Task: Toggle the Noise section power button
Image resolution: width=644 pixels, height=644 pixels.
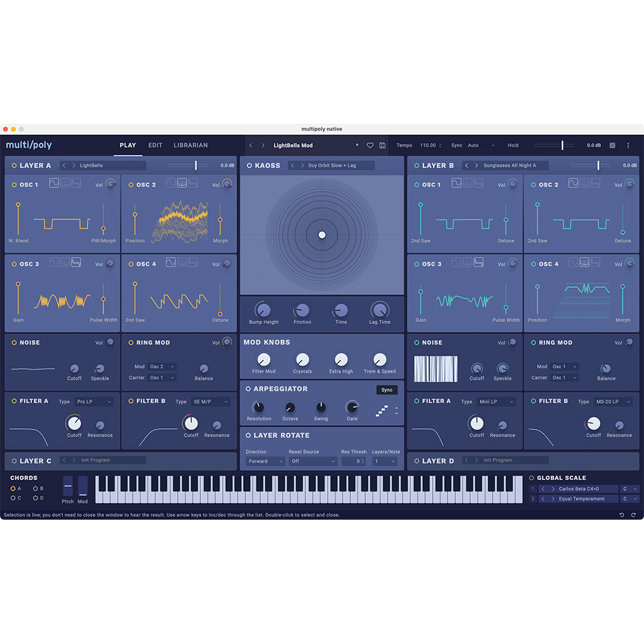Action: click(x=15, y=342)
